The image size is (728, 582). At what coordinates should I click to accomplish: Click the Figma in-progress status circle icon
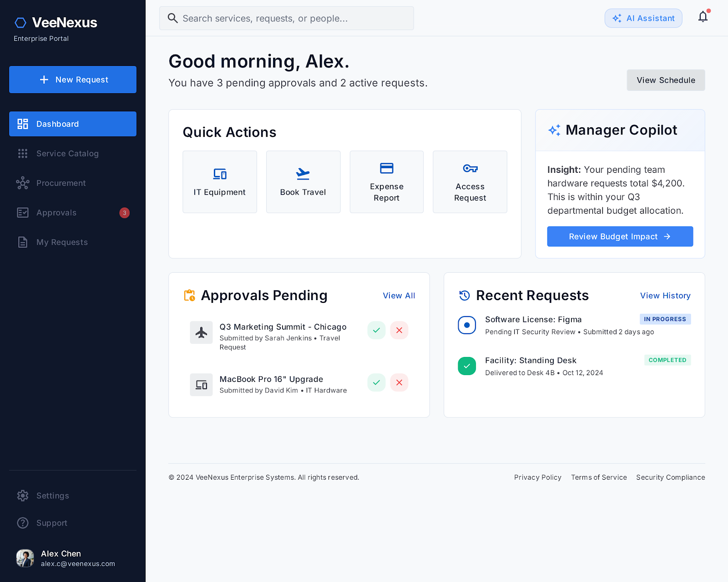tap(467, 325)
